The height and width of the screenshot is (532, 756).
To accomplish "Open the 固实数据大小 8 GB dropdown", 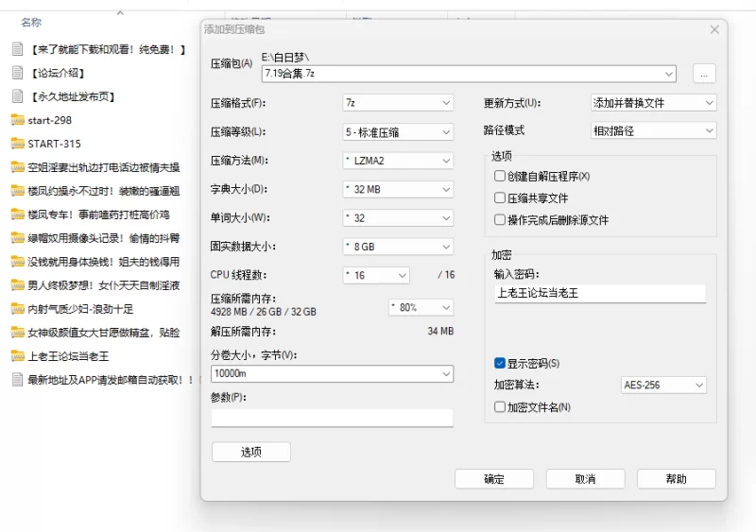I will pos(398,247).
